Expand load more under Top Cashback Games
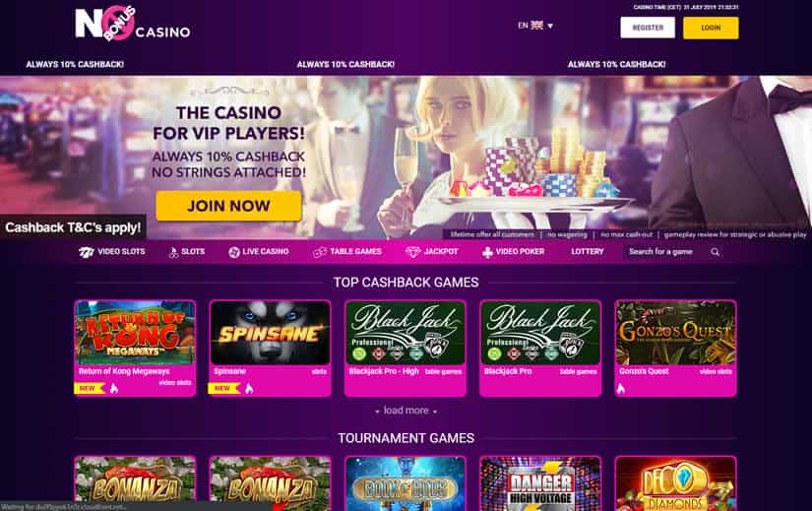The height and width of the screenshot is (511, 812). pos(406,411)
